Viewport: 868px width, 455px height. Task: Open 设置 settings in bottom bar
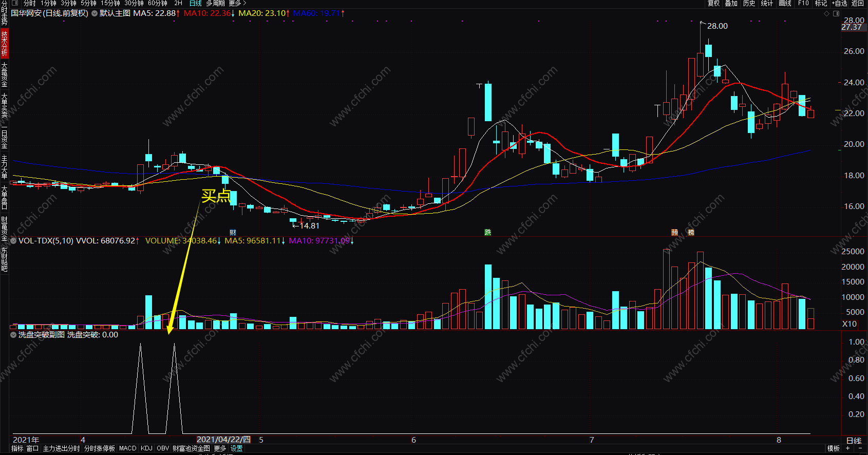[x=236, y=448]
